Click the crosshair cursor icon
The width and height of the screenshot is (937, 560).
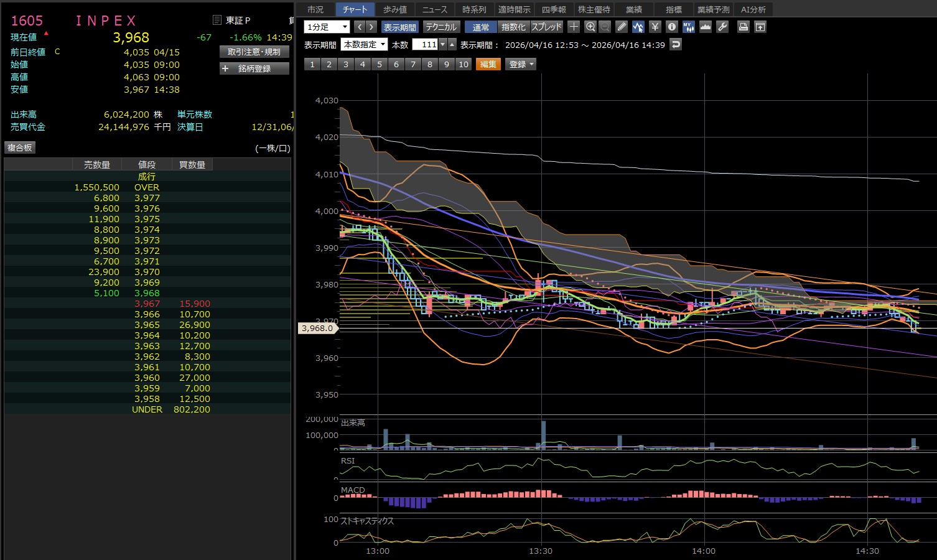[x=574, y=27]
